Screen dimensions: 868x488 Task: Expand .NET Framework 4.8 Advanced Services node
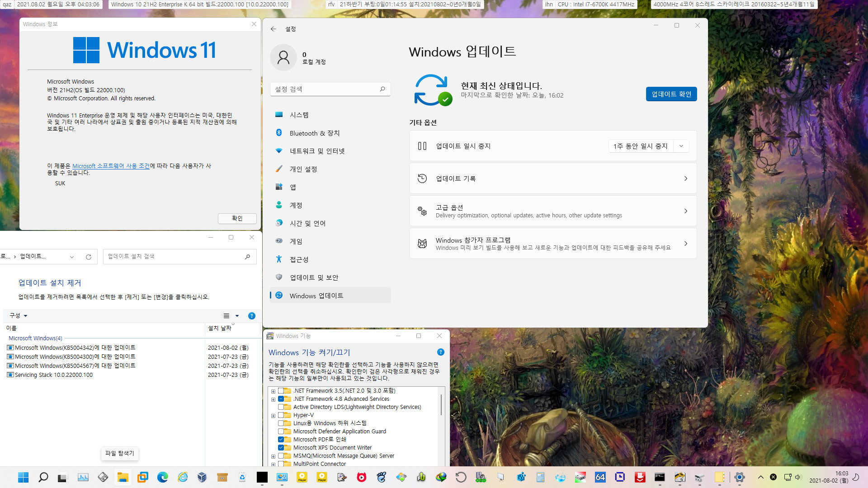coord(273,399)
